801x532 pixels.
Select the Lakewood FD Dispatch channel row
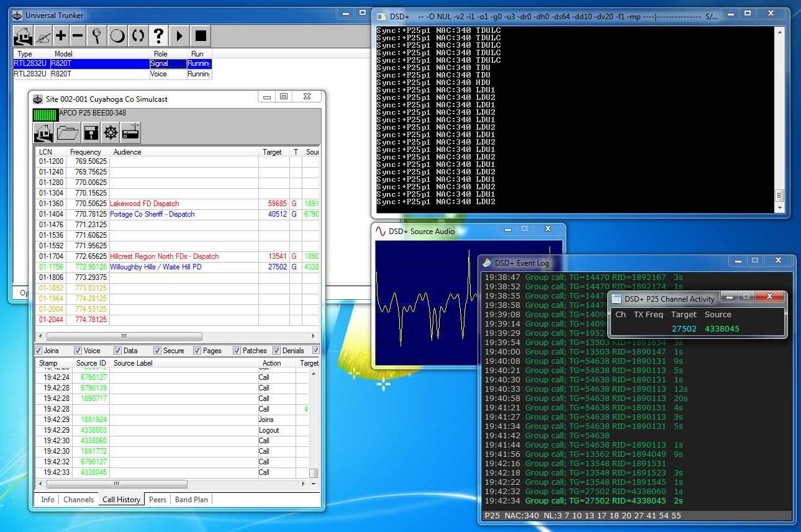(177, 204)
